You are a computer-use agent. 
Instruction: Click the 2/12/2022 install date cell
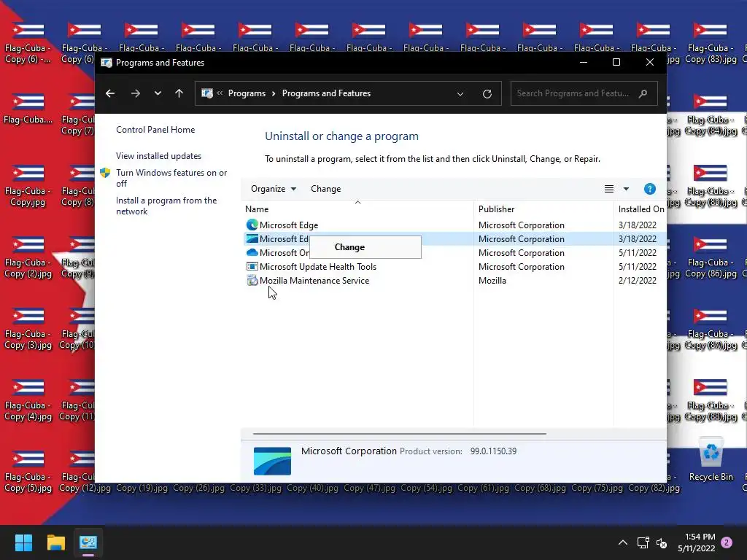pos(637,281)
